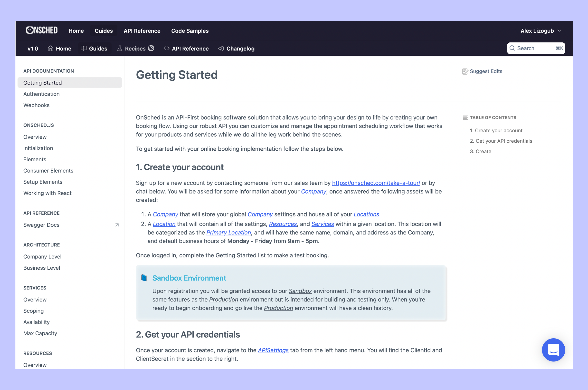Select the book icon next to Guides
The width and height of the screenshot is (588, 390).
[84, 48]
